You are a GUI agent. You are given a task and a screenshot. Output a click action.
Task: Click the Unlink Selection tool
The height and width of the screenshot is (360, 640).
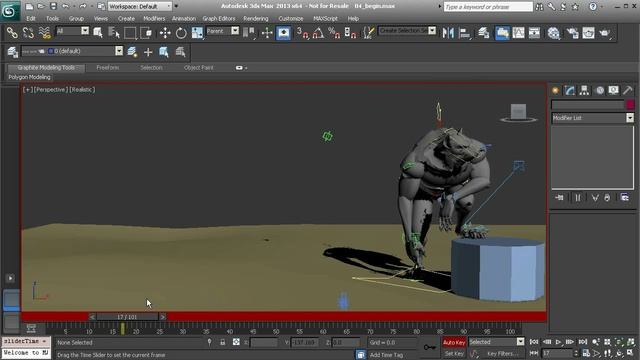pos(28,33)
